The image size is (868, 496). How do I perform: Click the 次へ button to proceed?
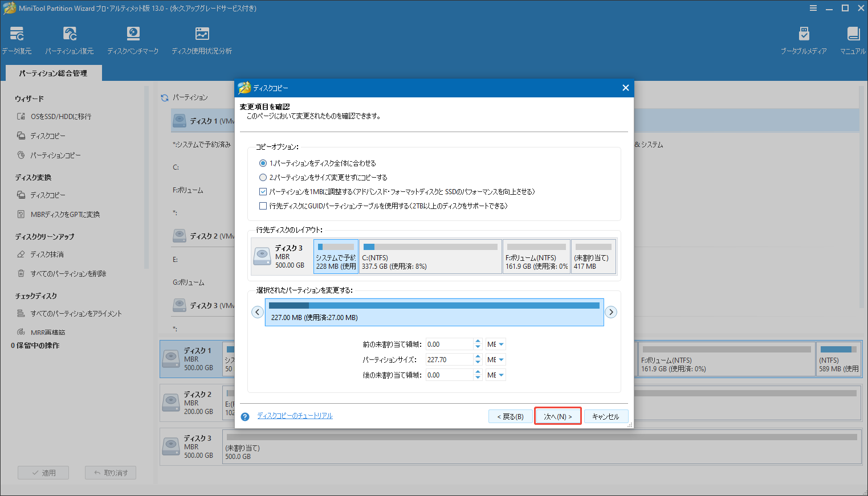click(x=557, y=416)
